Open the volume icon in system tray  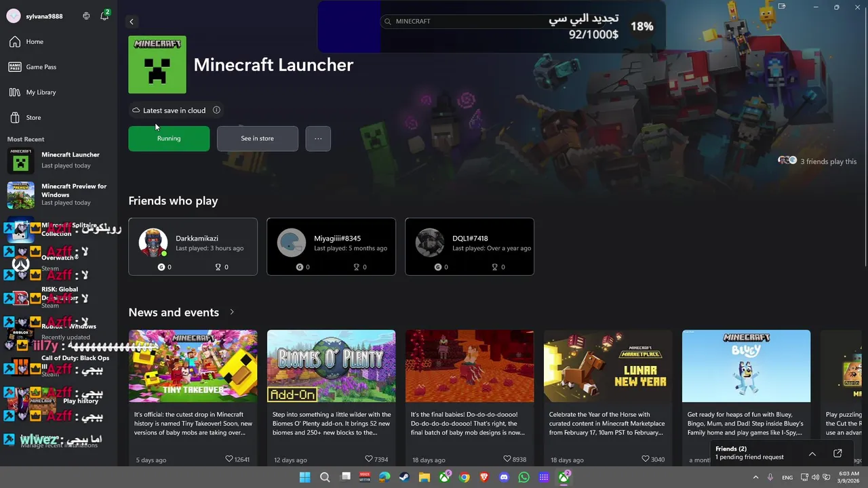point(816,477)
